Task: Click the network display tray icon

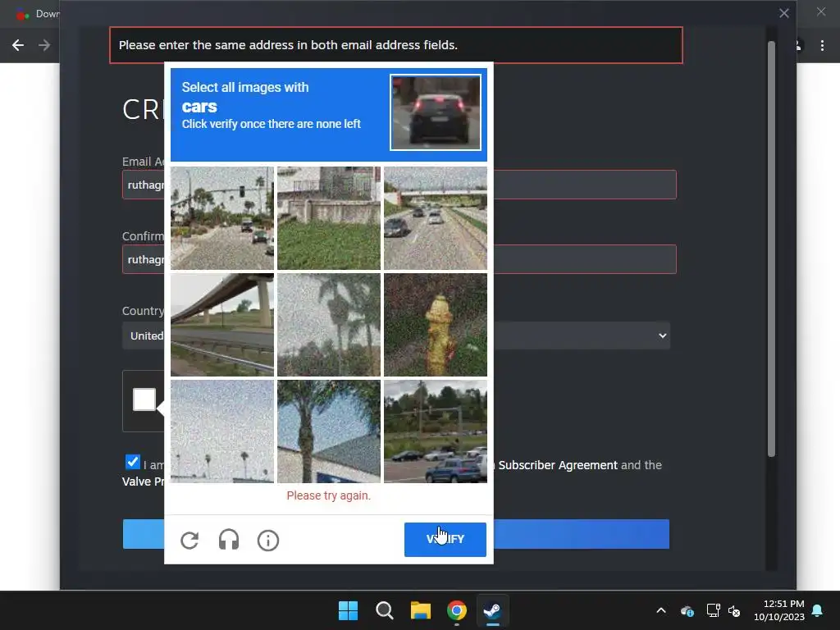Action: pyautogui.click(x=713, y=610)
